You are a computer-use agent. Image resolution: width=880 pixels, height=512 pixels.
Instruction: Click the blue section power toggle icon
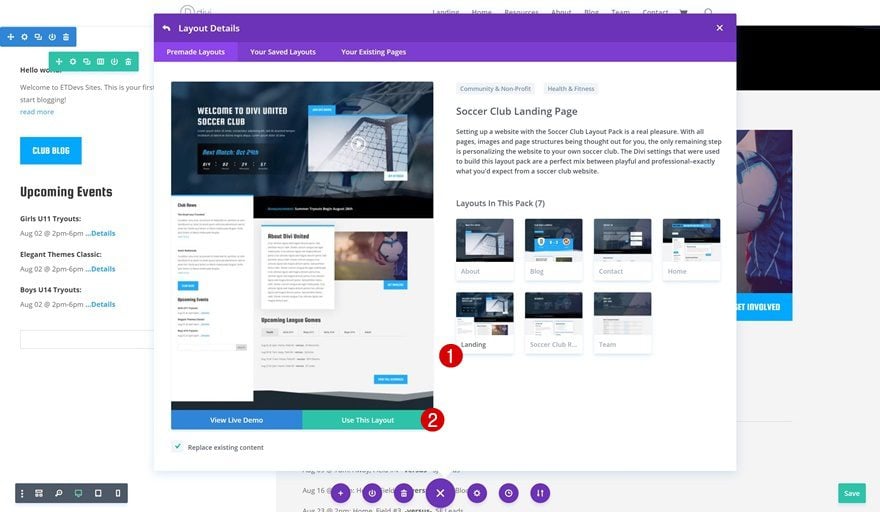coord(52,36)
